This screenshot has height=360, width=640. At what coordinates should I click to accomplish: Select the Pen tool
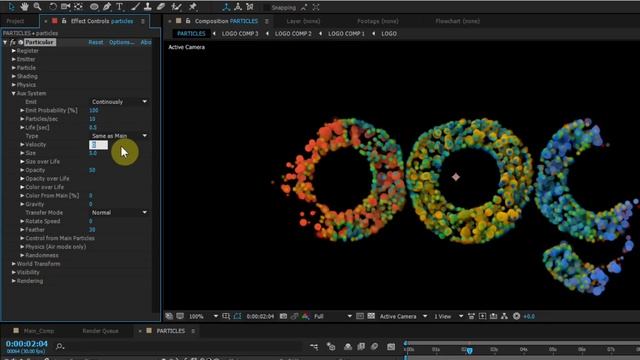107,7
